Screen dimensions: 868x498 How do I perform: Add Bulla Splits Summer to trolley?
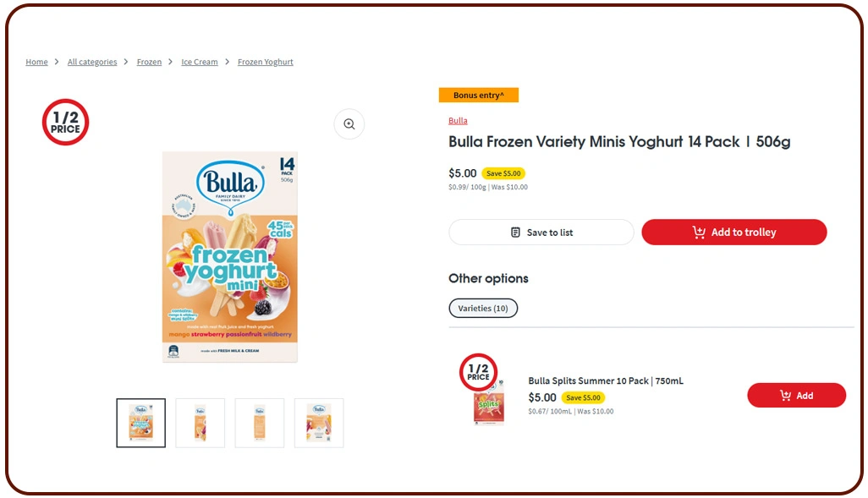pos(796,396)
